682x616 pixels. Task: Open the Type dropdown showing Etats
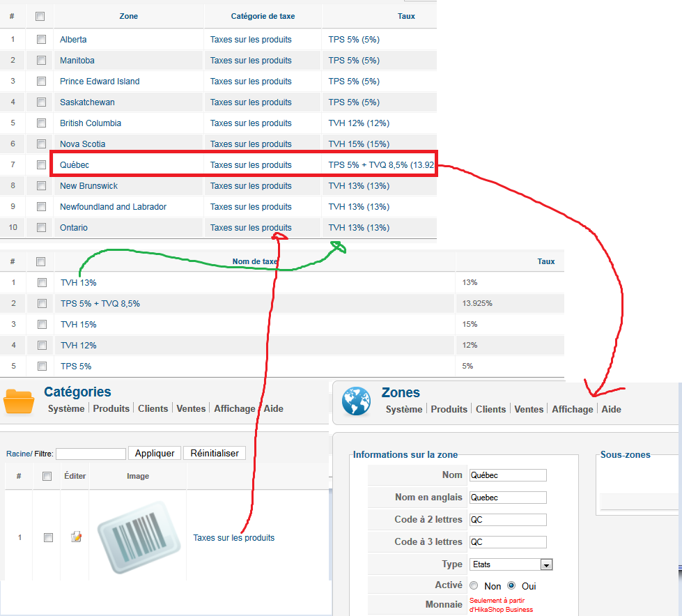(511, 564)
